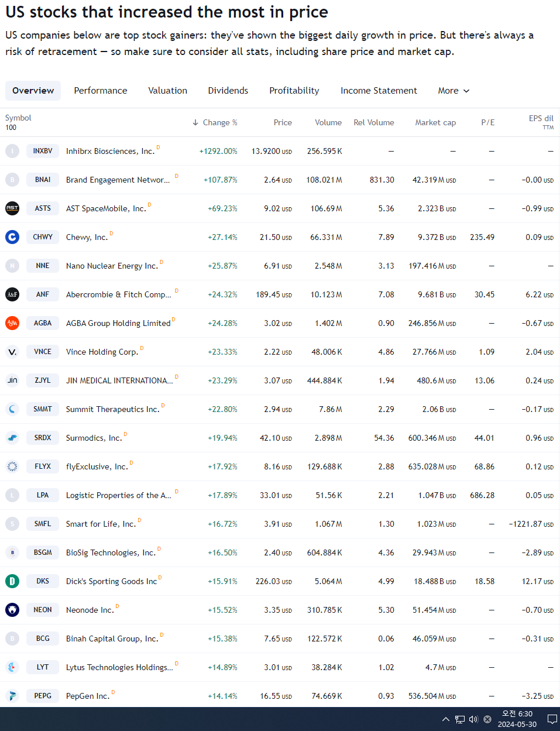This screenshot has height=731, width=560.
Task: Click the INXBV stock logo icon
Action: coord(12,151)
